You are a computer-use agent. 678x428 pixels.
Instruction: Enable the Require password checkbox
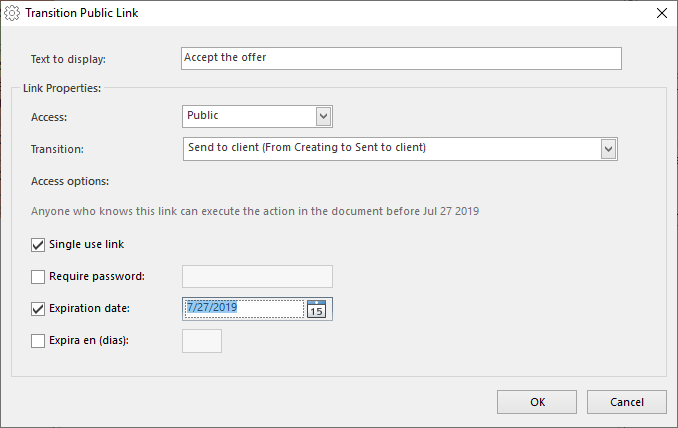pyautogui.click(x=38, y=277)
